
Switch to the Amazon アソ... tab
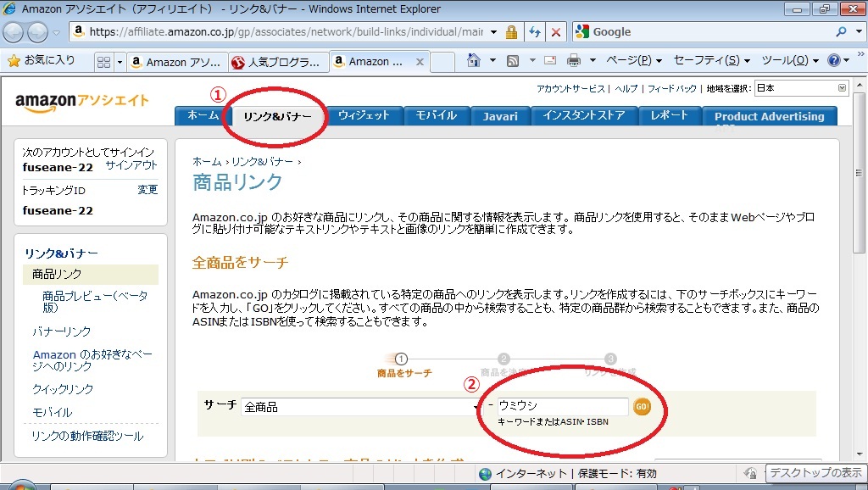177,62
